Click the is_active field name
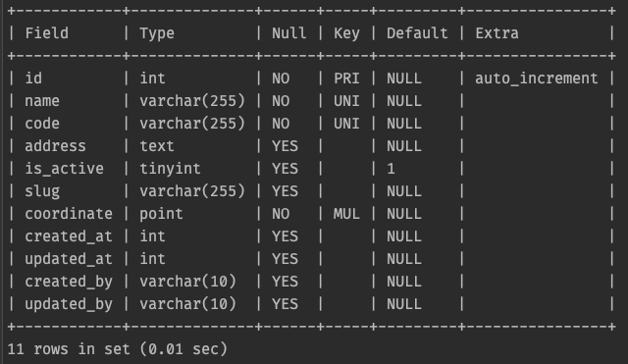Image resolution: width=628 pixels, height=364 pixels. coord(64,169)
